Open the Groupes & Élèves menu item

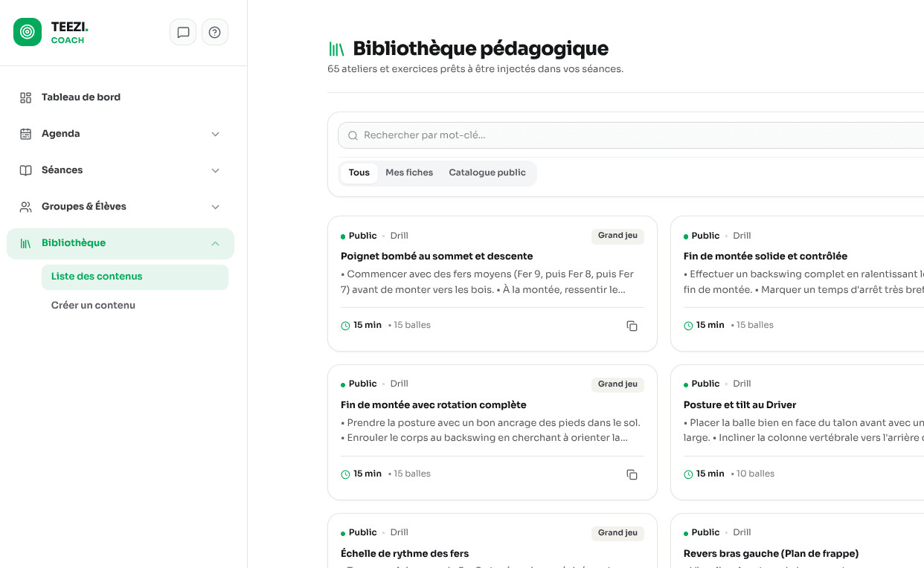pyautogui.click(x=121, y=207)
